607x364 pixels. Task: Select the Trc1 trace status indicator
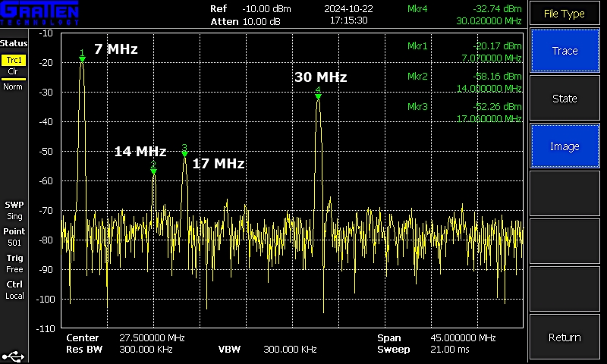(14, 61)
